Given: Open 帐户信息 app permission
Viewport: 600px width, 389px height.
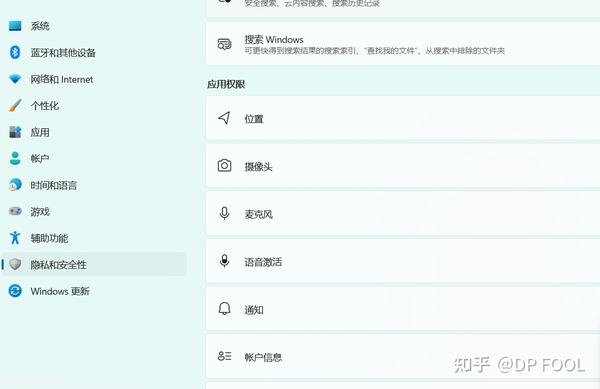Looking at the screenshot, I should pos(403,357).
